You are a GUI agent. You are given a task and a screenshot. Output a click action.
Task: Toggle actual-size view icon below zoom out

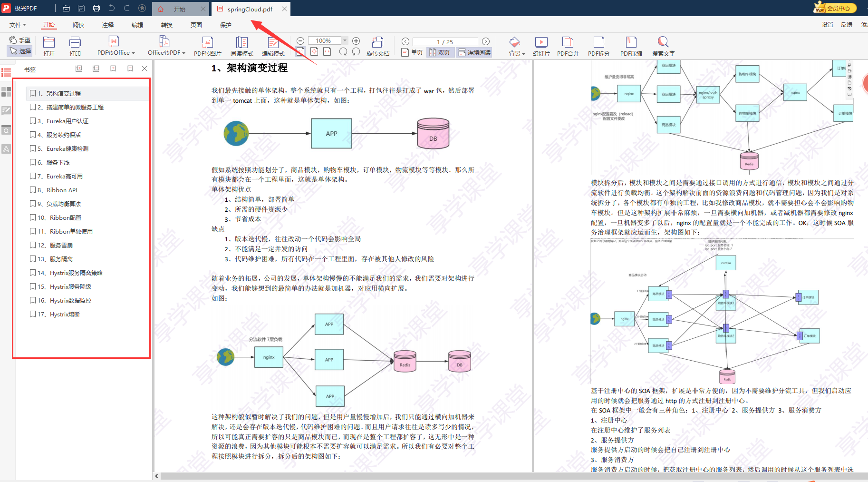(x=300, y=51)
